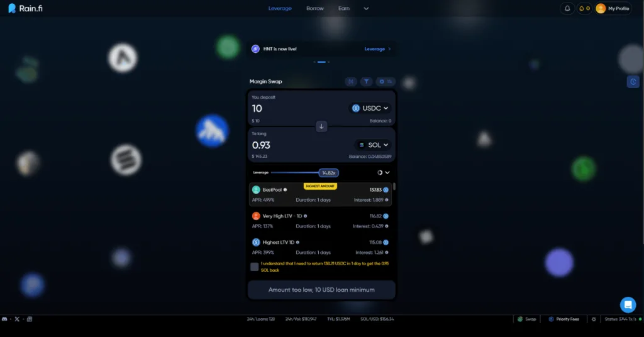The height and width of the screenshot is (337, 644).
Task: Click the 116.82 amount on Very High LTV
Action: click(x=375, y=216)
